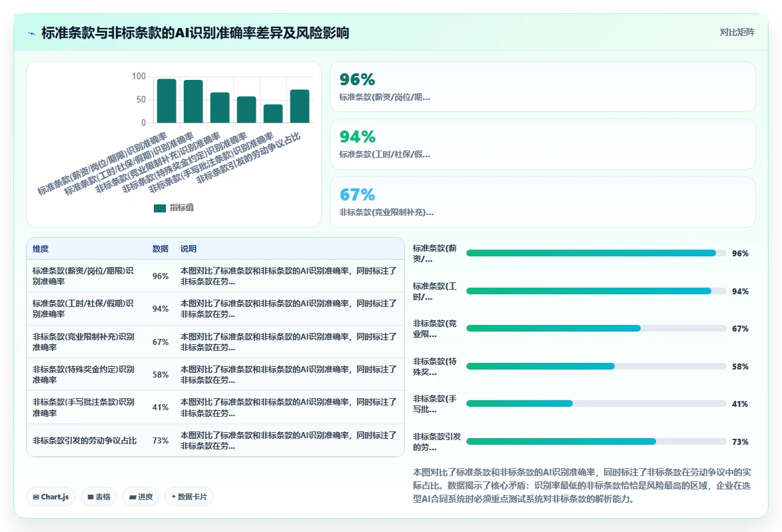This screenshot has width=782, height=532.
Task: Click the dashboard title text
Action: (195, 33)
